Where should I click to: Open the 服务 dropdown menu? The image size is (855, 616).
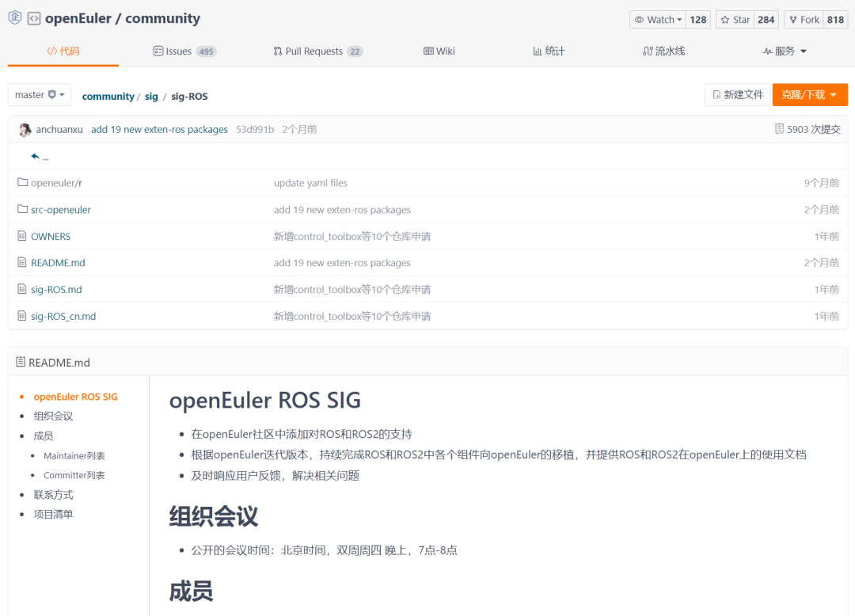click(x=784, y=51)
